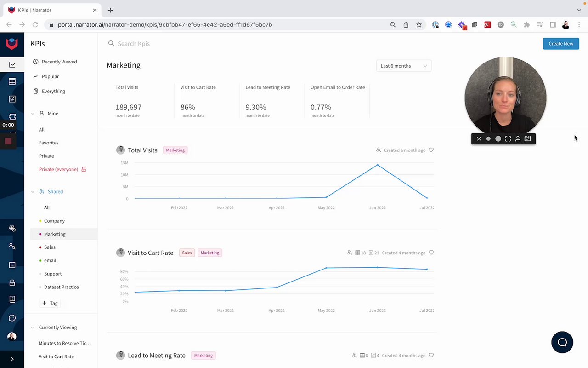Click the red stop recording button
588x368 pixels.
point(8,141)
